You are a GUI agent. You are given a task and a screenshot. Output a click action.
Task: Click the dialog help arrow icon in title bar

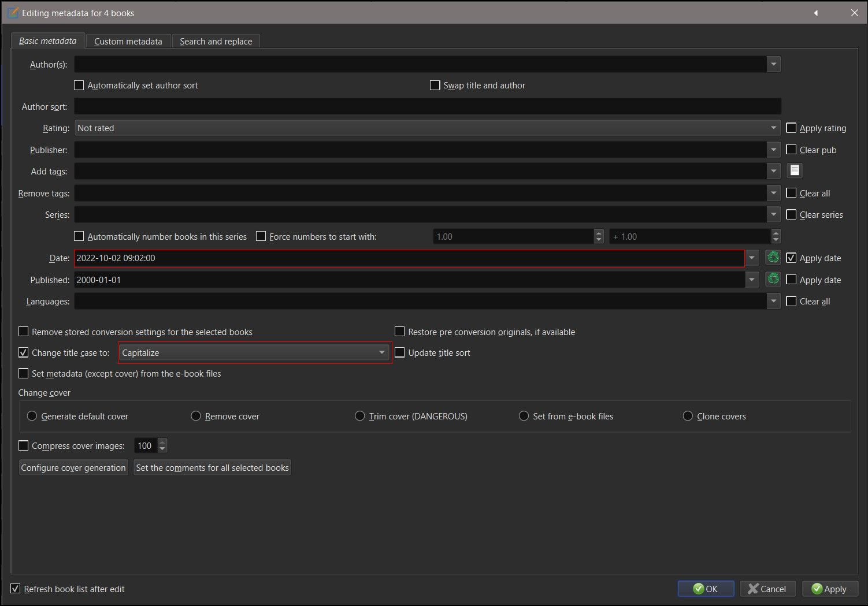pyautogui.click(x=816, y=13)
